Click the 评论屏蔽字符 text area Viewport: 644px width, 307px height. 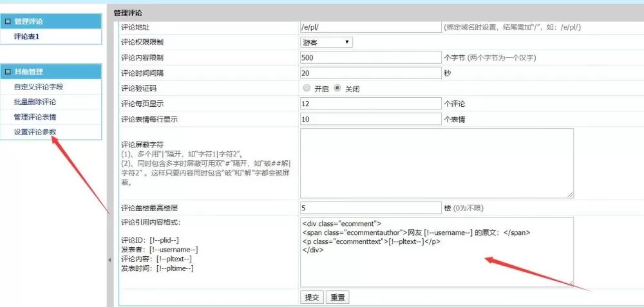click(x=437, y=163)
